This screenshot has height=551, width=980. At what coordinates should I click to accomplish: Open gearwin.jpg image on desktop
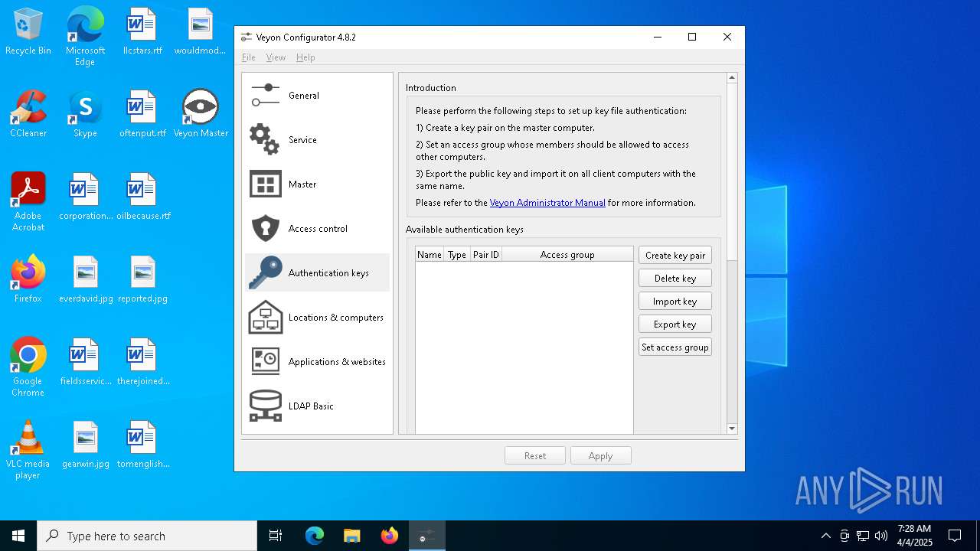[x=85, y=445]
